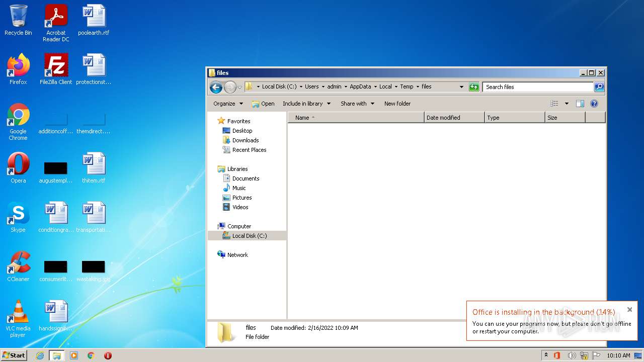Launch Internet Explorer from taskbar
644x362 pixels.
40,355
